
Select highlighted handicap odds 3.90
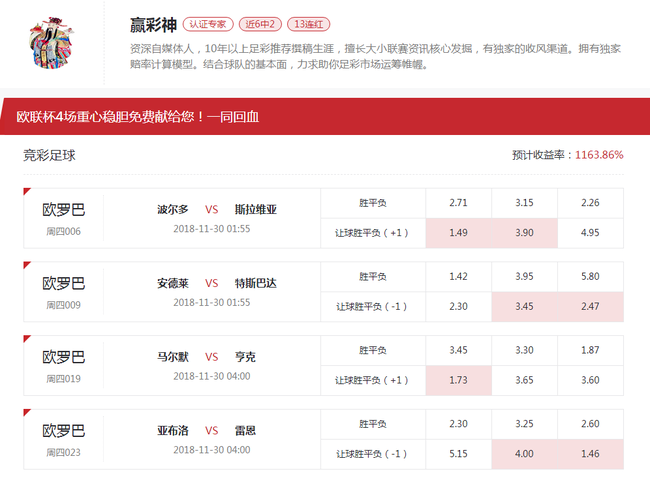[524, 233]
